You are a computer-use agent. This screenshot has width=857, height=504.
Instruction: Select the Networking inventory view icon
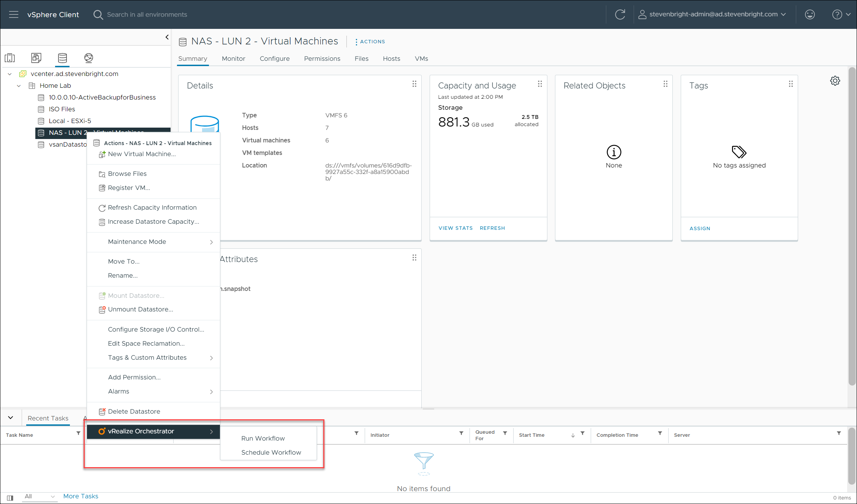89,58
